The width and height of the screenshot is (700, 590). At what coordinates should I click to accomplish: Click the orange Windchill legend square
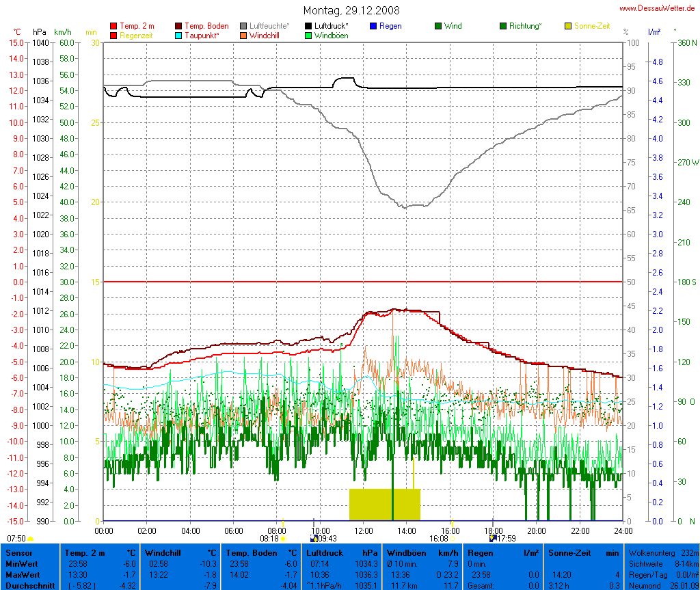(x=243, y=36)
